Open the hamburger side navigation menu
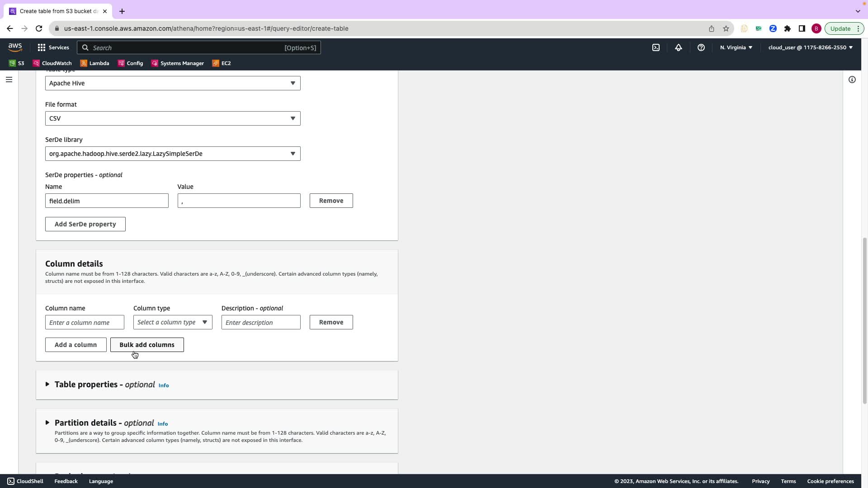Screen dimensions: 868x488 [x=9, y=80]
